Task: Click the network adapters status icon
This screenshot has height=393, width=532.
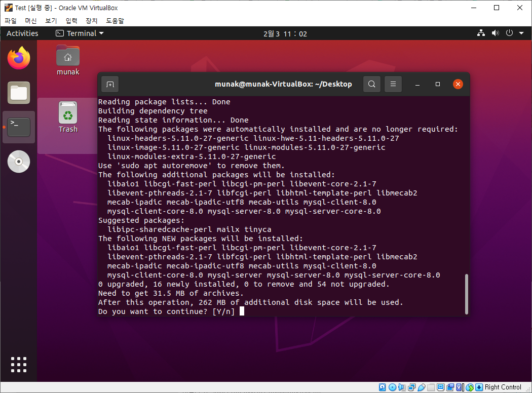Action: click(x=412, y=387)
